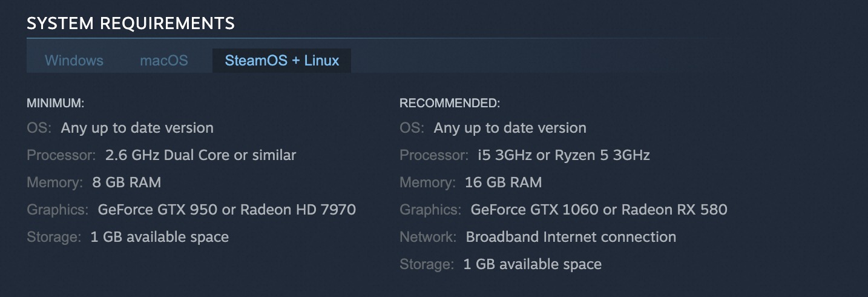Viewport: 868px width, 297px height.
Task: Click the "Broadband Internet connection" text
Action: tap(571, 237)
